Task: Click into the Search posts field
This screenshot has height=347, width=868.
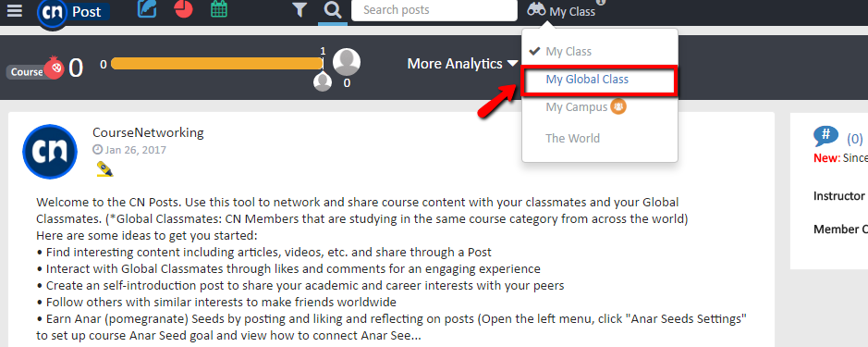Action: tap(434, 10)
